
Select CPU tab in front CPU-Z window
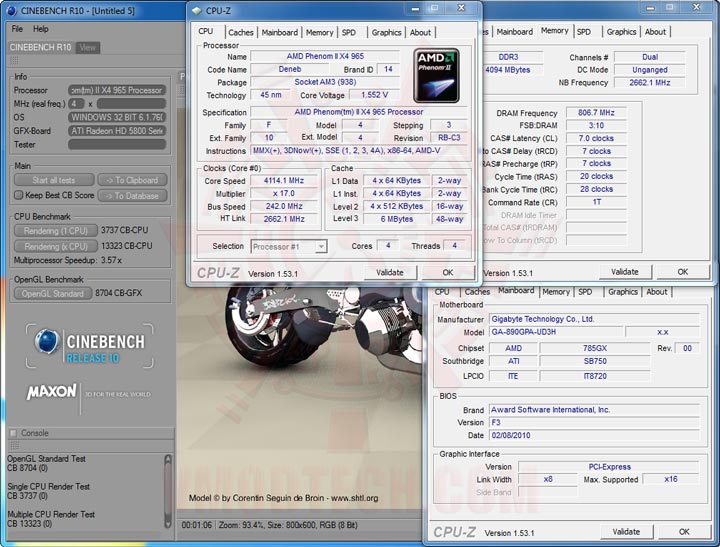[206, 31]
